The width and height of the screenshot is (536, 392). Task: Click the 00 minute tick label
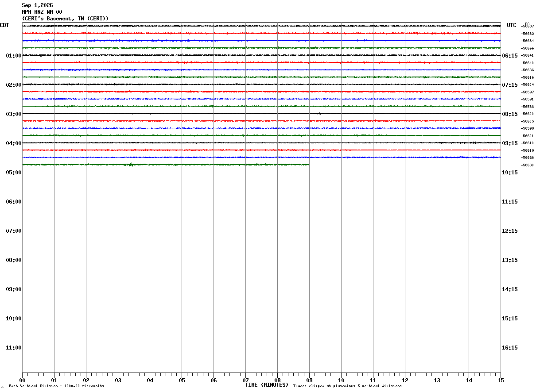[x=22, y=380]
